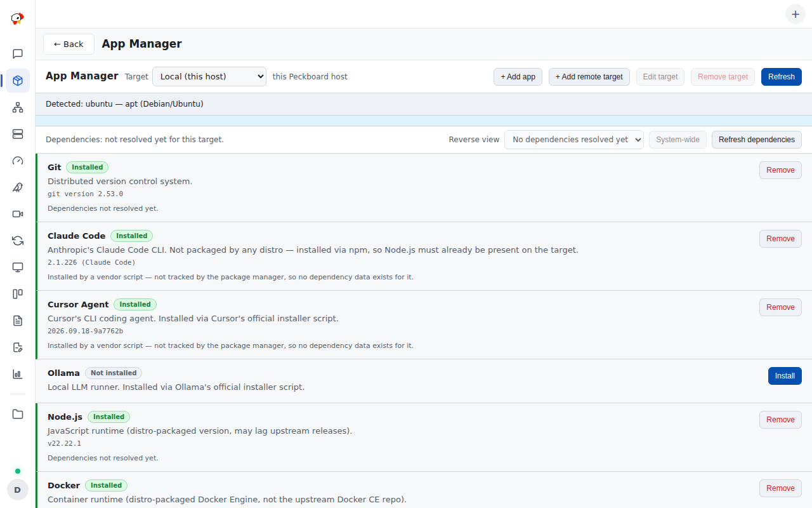Click the Installed badge next to Node.js
Screen dimensions: 812x508
[x=109, y=417]
